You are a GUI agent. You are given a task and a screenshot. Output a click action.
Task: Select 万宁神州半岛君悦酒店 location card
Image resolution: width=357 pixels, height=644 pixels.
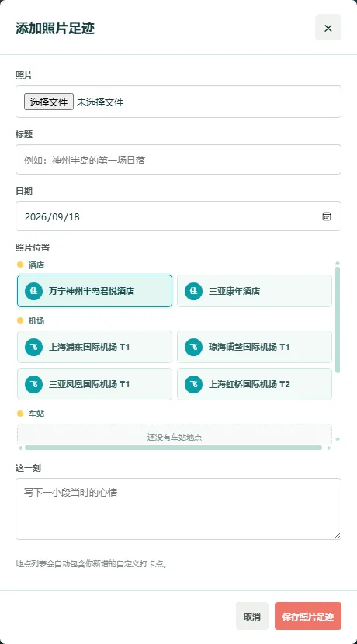click(95, 291)
